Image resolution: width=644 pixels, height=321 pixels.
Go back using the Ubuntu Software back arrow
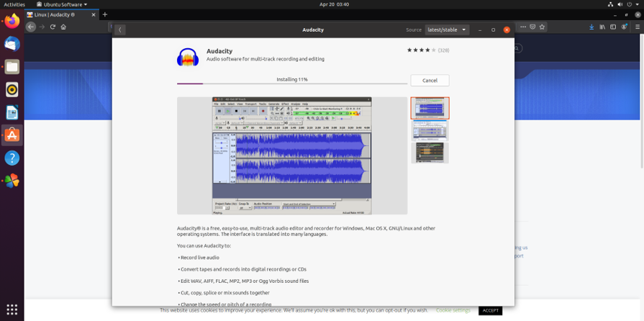pos(119,30)
